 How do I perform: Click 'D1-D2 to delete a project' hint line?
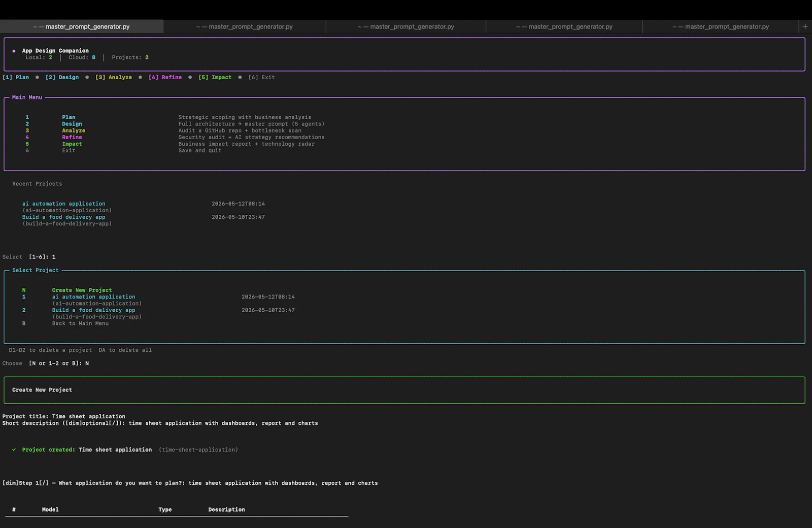pyautogui.click(x=50, y=350)
